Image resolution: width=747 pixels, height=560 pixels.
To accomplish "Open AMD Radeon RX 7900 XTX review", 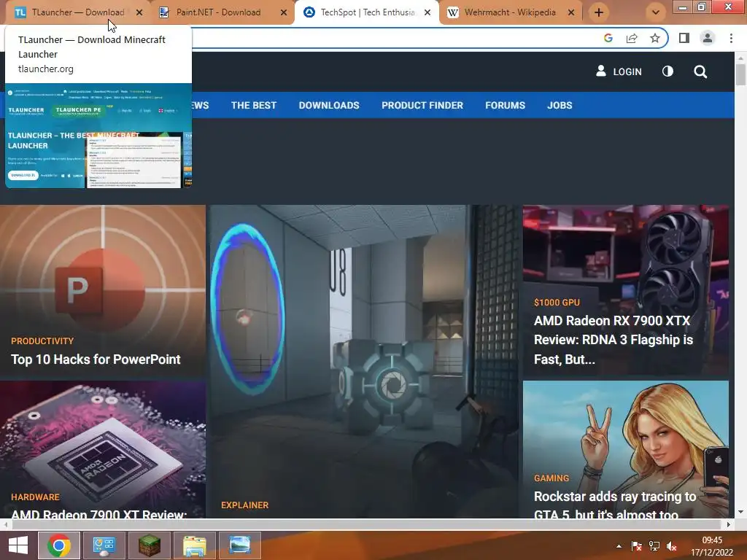I will tap(613, 340).
